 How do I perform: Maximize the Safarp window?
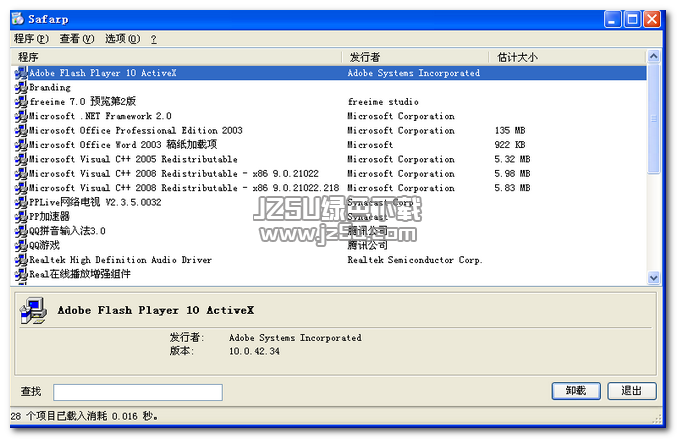point(633,19)
